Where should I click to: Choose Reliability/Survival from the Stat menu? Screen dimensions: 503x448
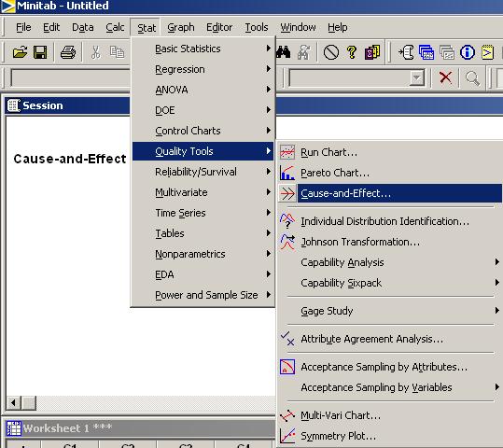pyautogui.click(x=203, y=172)
